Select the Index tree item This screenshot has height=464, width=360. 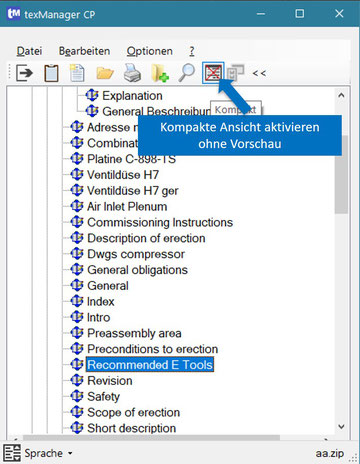point(101,301)
